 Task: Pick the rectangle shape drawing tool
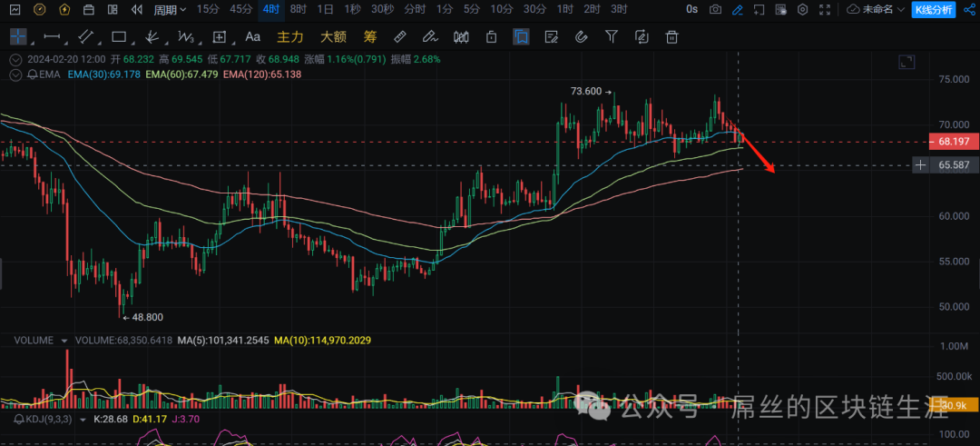tap(118, 37)
